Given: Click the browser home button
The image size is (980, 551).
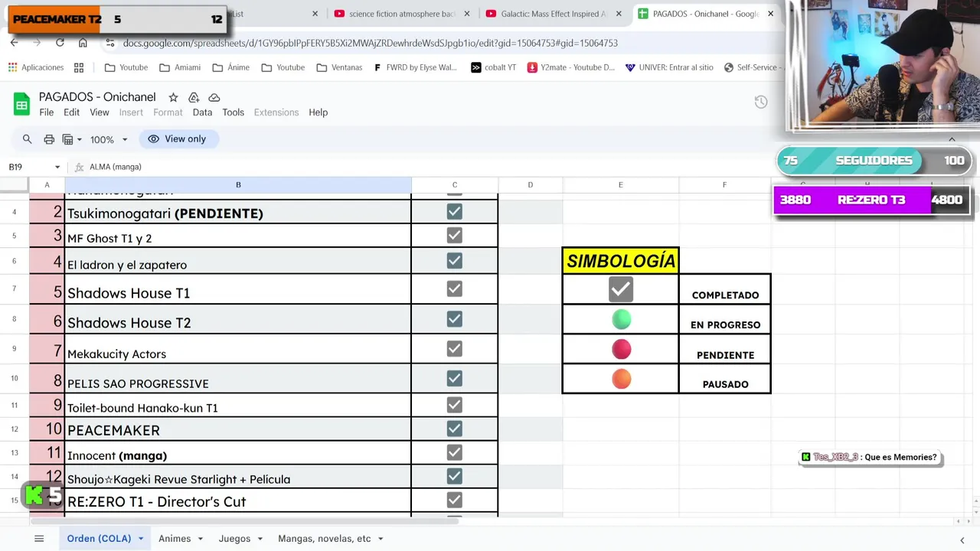Looking at the screenshot, I should [83, 43].
